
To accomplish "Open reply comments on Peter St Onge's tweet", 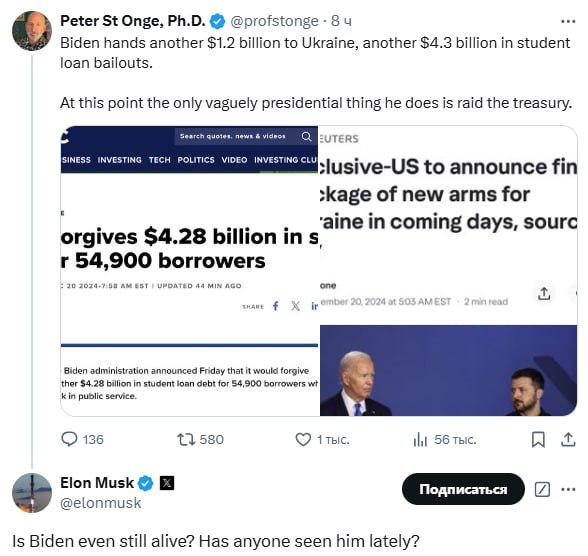I will click(x=82, y=439).
